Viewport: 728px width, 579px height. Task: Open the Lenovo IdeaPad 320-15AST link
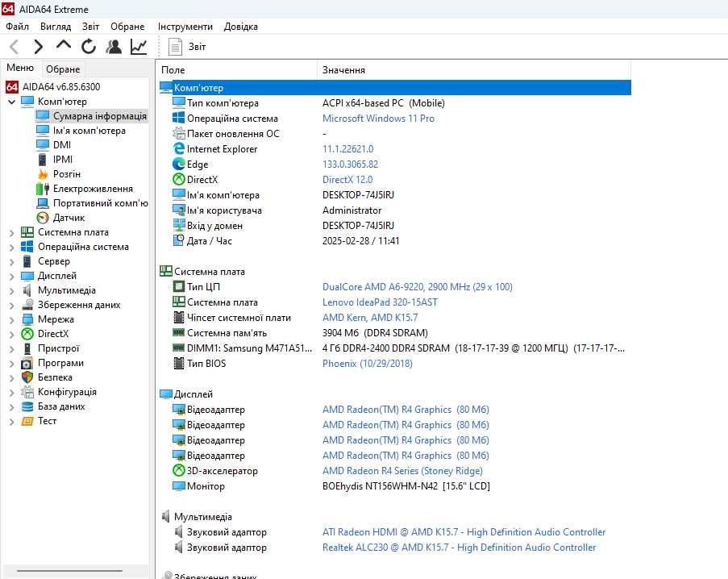[380, 302]
